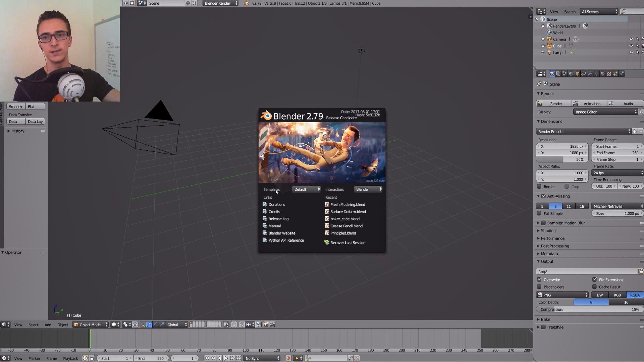Image resolution: width=644 pixels, height=362 pixels.
Task: Click the Animation render button
Action: [589, 104]
